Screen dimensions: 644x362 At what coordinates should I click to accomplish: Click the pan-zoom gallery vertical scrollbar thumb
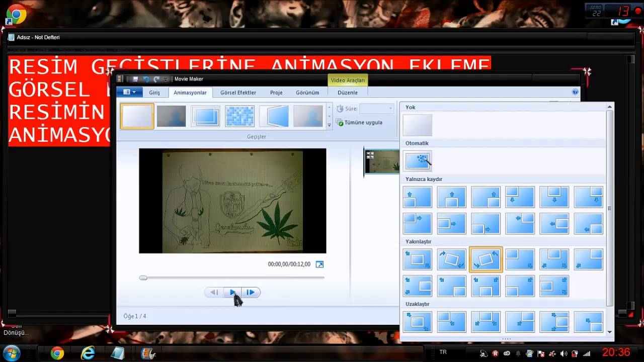coord(610,208)
